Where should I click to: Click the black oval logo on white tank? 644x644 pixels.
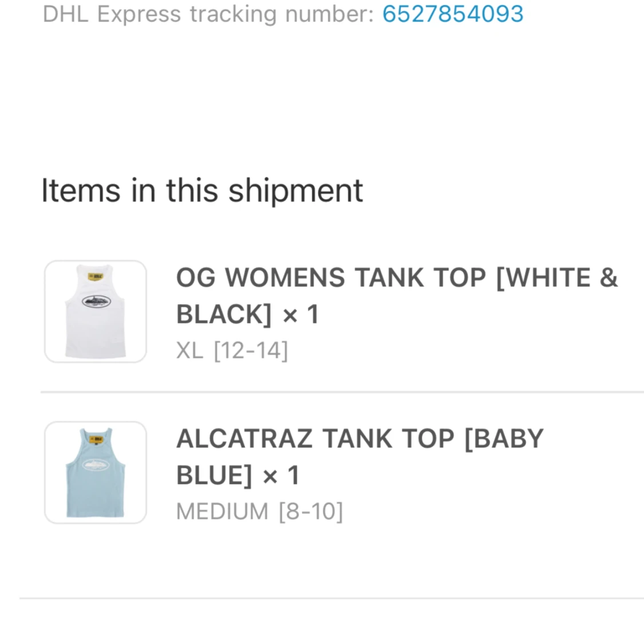point(96,301)
